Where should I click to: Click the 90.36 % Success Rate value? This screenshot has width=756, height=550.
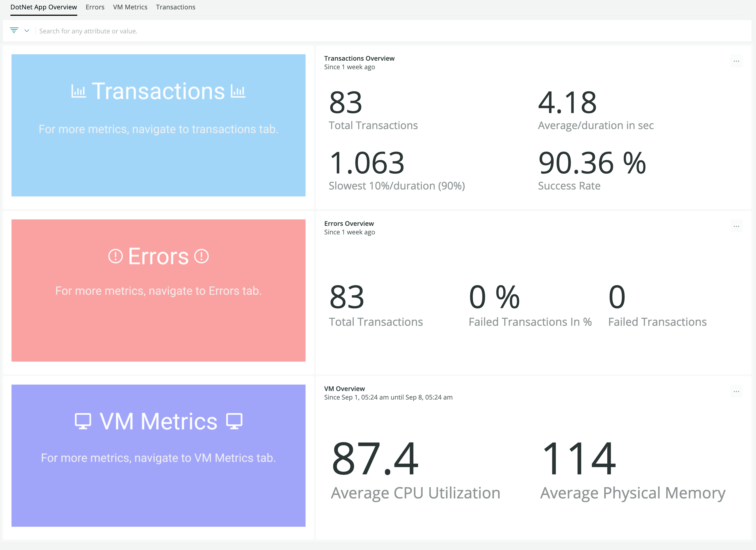pos(592,163)
